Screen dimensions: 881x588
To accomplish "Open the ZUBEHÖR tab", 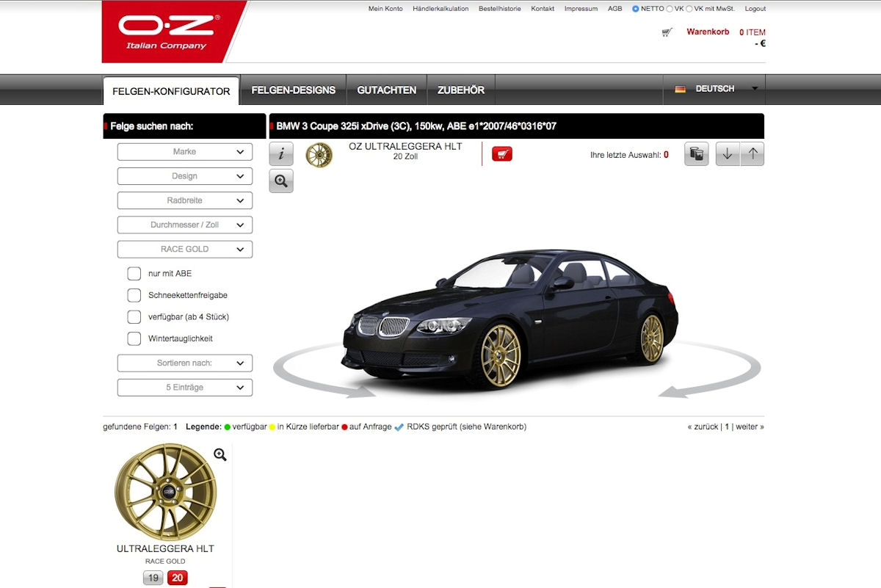I will [x=461, y=90].
